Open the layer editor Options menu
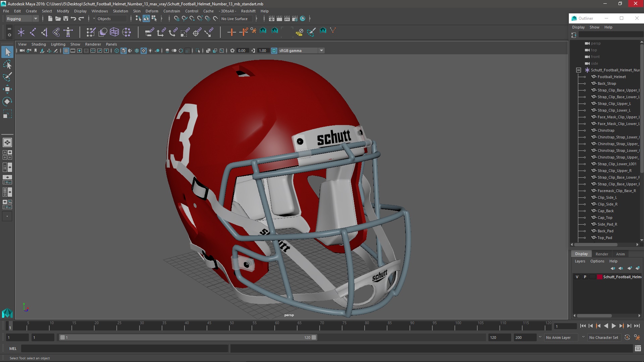Image resolution: width=644 pixels, height=362 pixels. tap(597, 261)
